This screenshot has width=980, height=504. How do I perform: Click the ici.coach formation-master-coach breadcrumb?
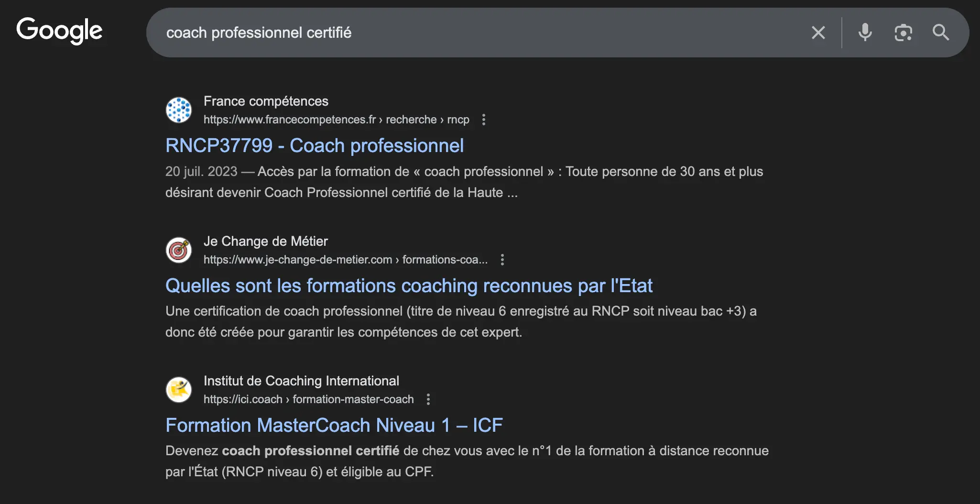(308, 399)
